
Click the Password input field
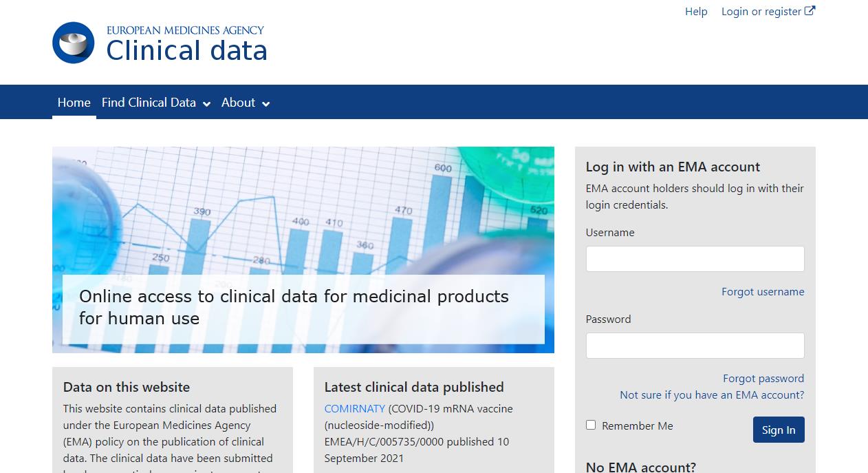[695, 345]
